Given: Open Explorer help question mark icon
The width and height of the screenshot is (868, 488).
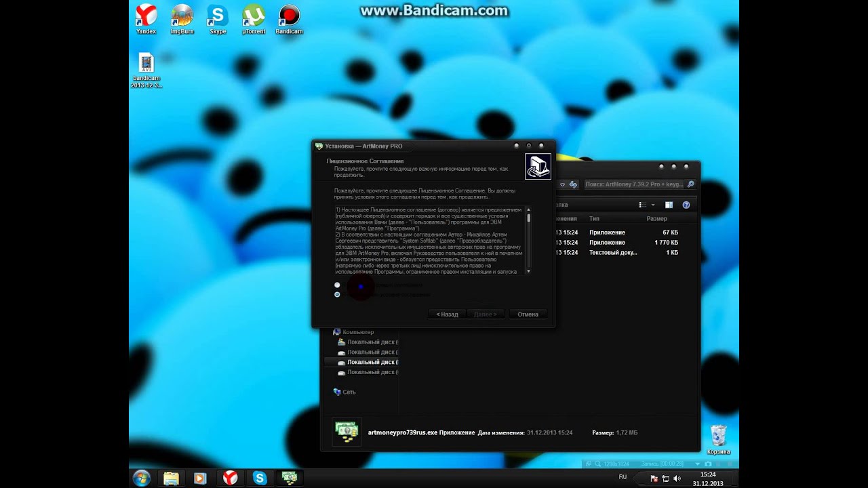Looking at the screenshot, I should (x=686, y=205).
